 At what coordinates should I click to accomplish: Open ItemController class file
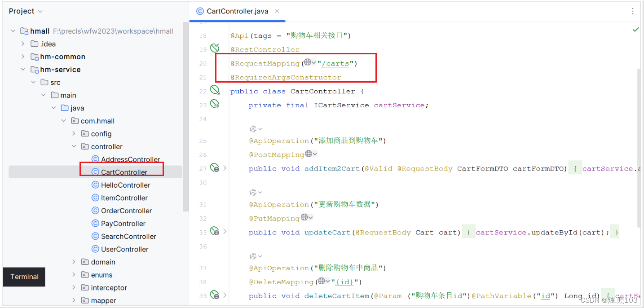click(124, 198)
